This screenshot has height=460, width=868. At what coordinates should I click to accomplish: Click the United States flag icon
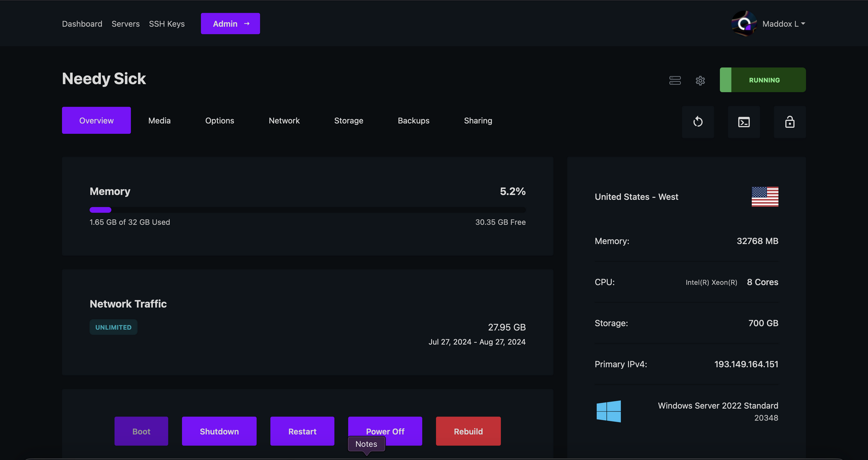point(764,197)
